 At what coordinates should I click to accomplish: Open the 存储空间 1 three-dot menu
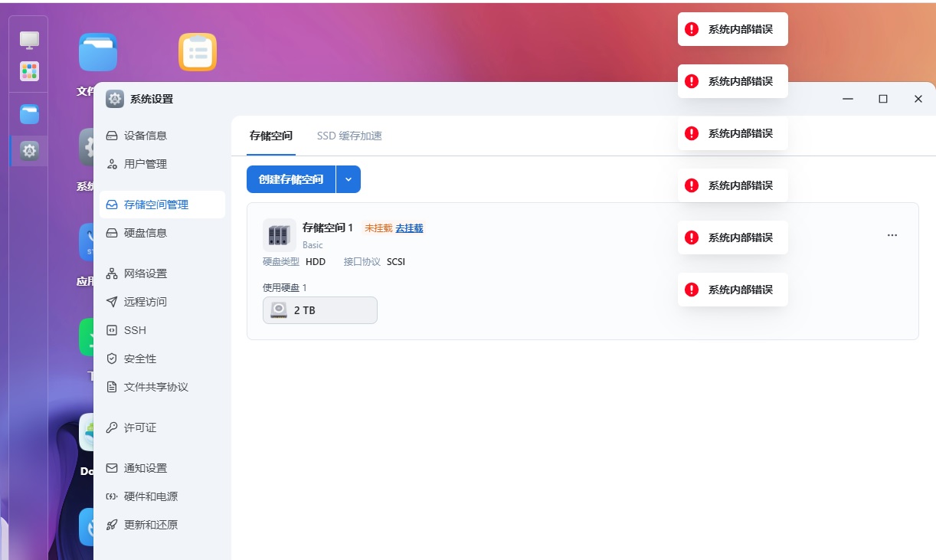892,235
